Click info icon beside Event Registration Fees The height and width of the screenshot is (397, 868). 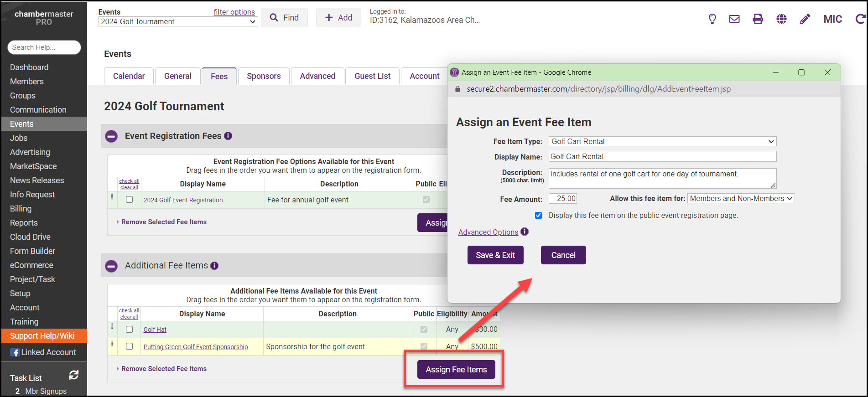pyautogui.click(x=228, y=136)
